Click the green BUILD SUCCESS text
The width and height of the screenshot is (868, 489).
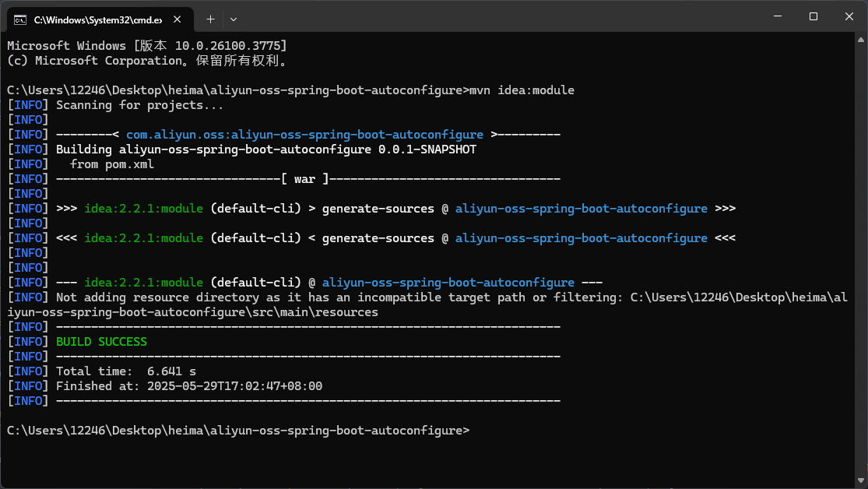[x=101, y=342]
